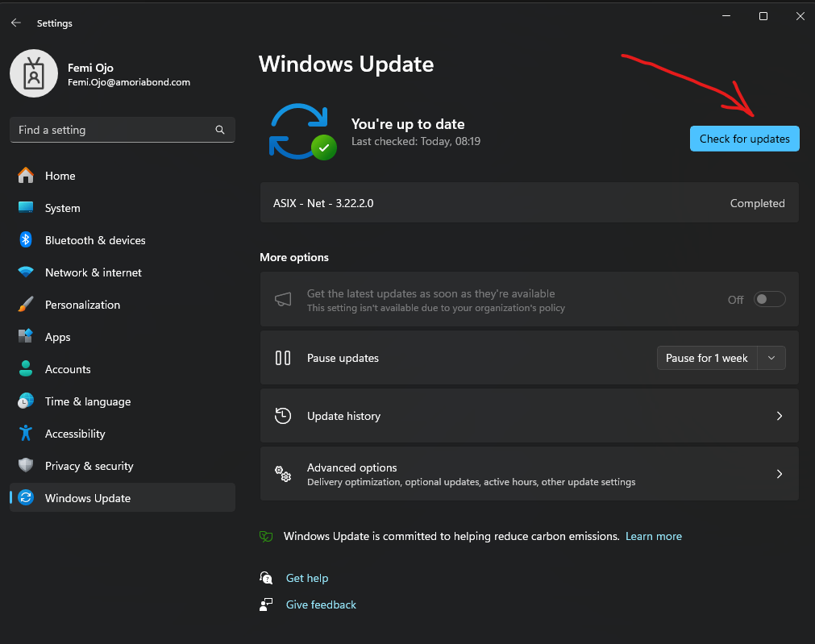This screenshot has height=644, width=815.
Task: Click the Bluetooth icon in sidebar
Action: coord(26,239)
